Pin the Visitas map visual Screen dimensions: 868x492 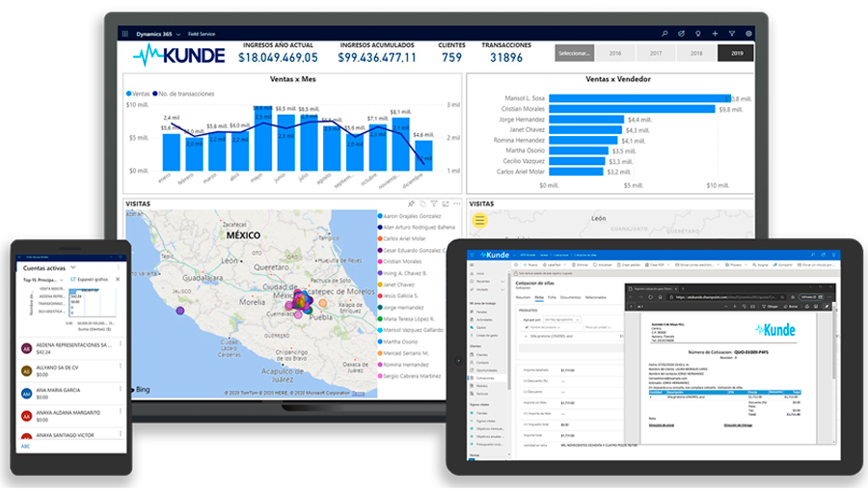click(411, 204)
